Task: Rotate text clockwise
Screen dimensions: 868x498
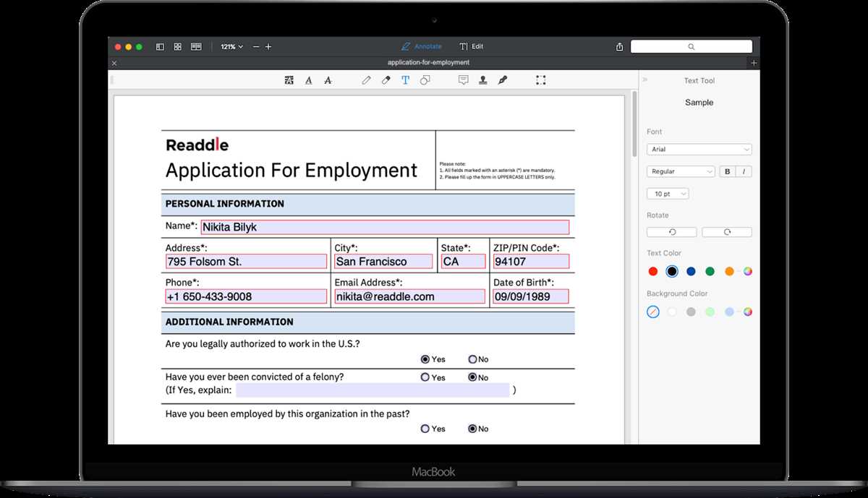Action: coord(726,232)
